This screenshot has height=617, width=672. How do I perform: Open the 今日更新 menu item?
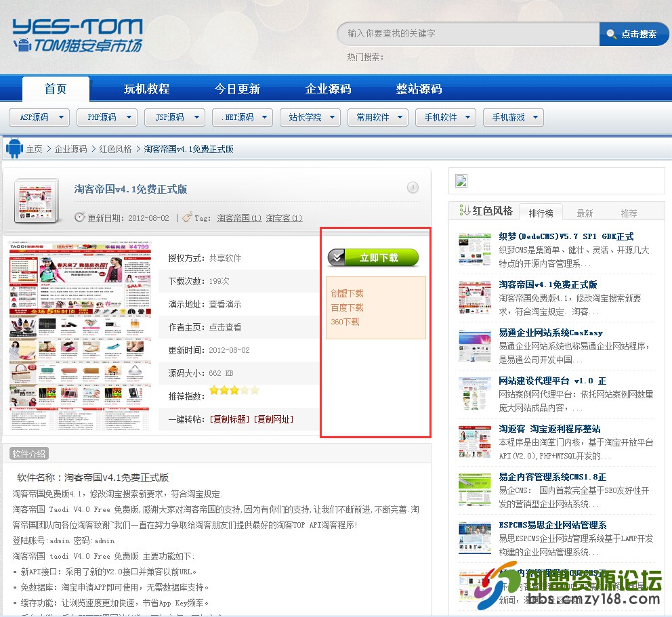(237, 89)
